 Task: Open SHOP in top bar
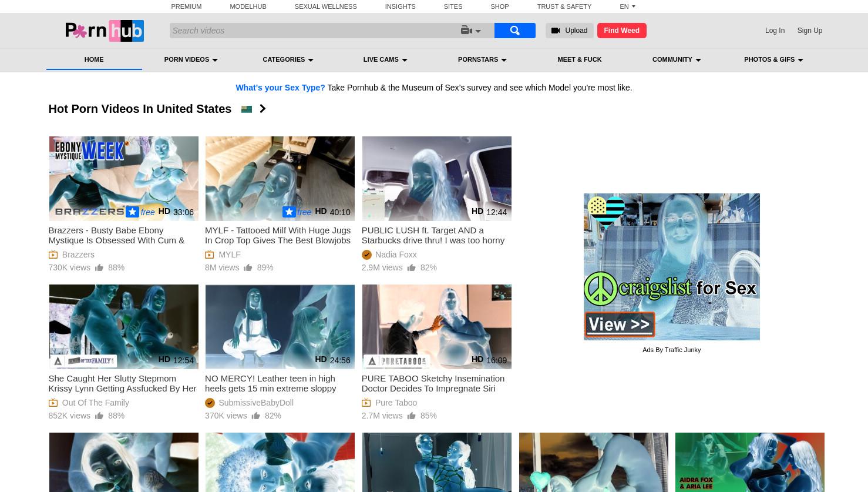coord(500,6)
